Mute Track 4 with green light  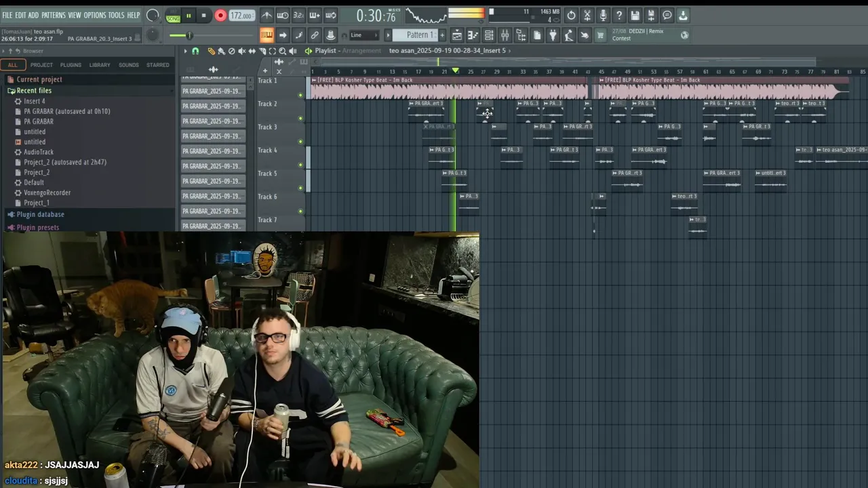[x=300, y=165]
